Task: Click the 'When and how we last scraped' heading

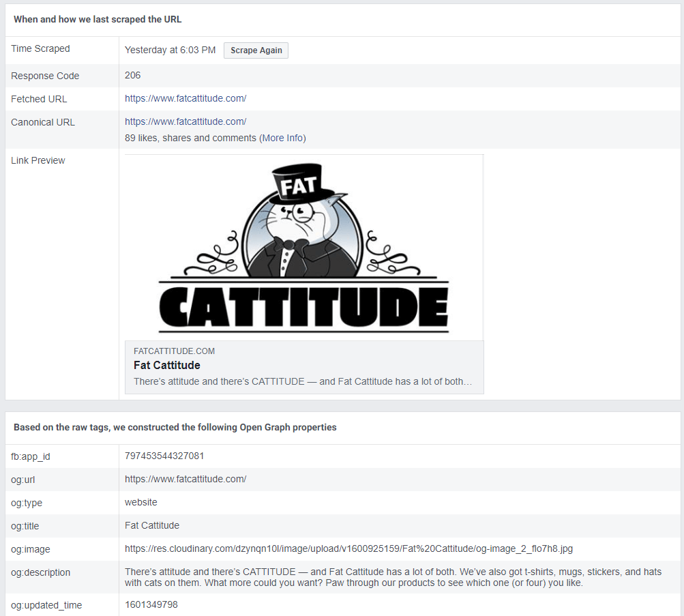Action: [x=98, y=19]
